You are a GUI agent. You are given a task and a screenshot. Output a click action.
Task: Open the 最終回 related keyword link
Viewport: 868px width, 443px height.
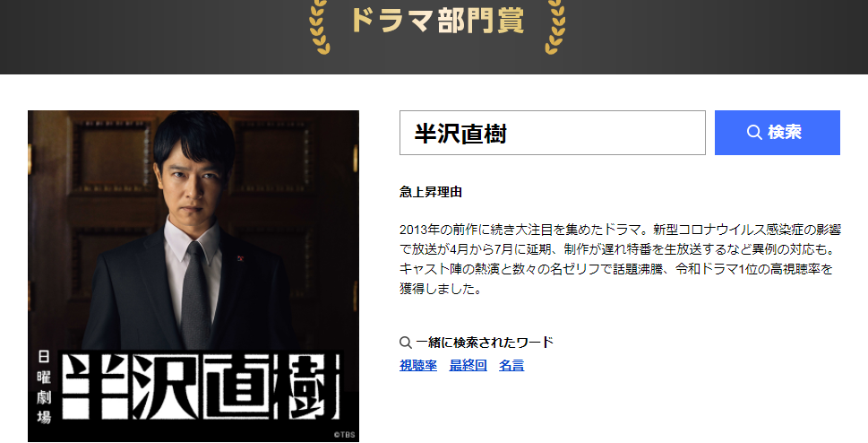tap(468, 365)
